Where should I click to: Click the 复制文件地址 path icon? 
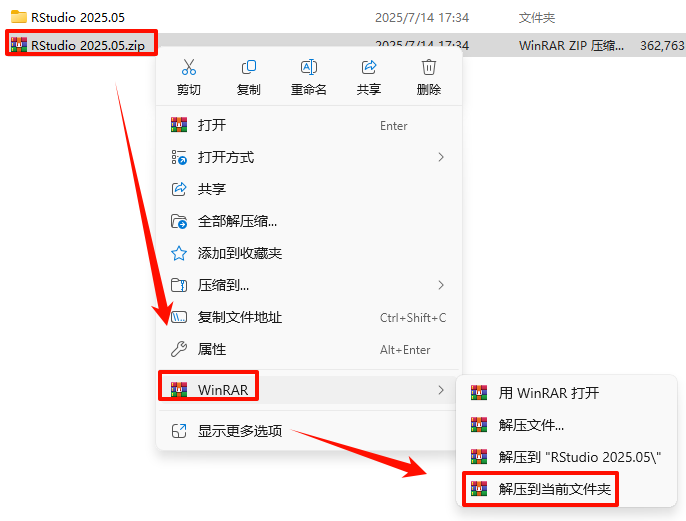[x=179, y=317]
